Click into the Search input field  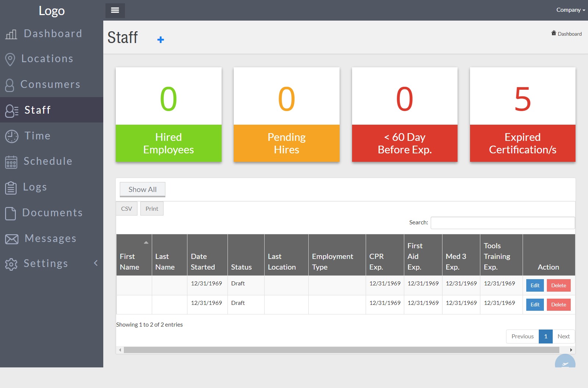point(503,223)
